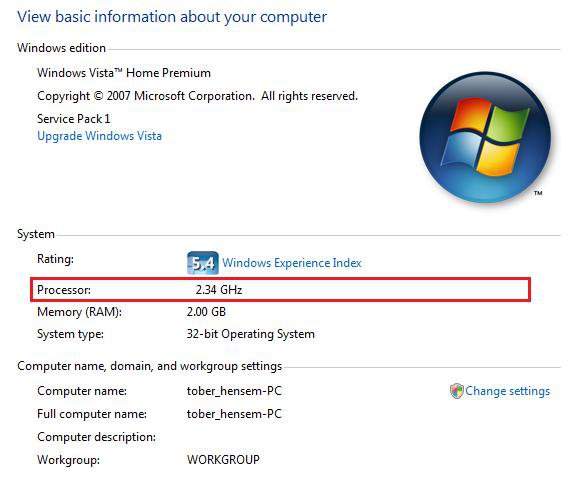The width and height of the screenshot is (581, 478).
Task: Click the Processor label
Action: coord(64,289)
